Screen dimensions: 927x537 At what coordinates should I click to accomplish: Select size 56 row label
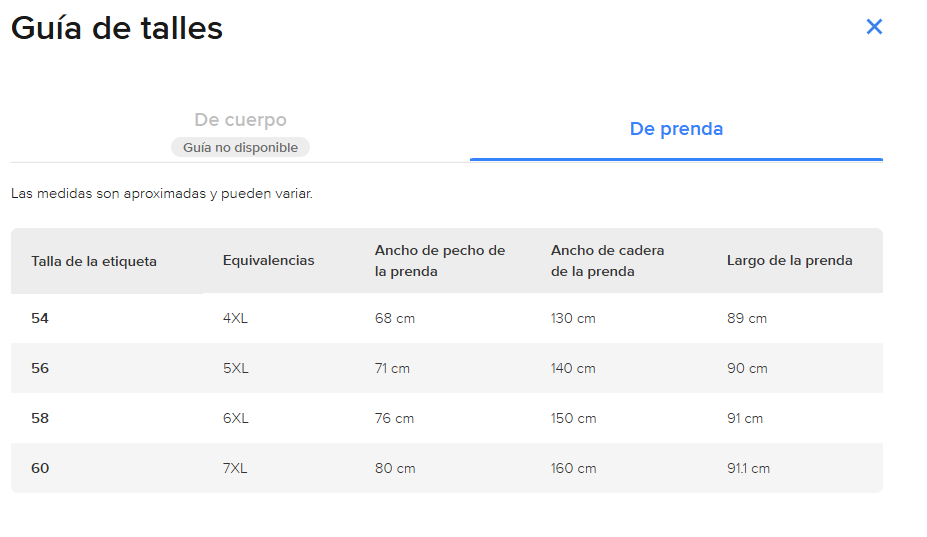(x=40, y=368)
